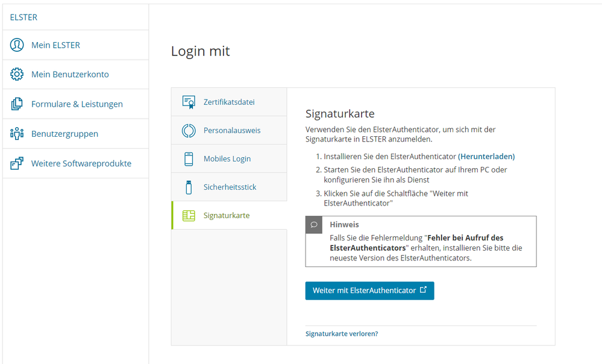The width and height of the screenshot is (602, 364).
Task: Click the Weitere Softwareprodukte windows icon
Action: [17, 163]
